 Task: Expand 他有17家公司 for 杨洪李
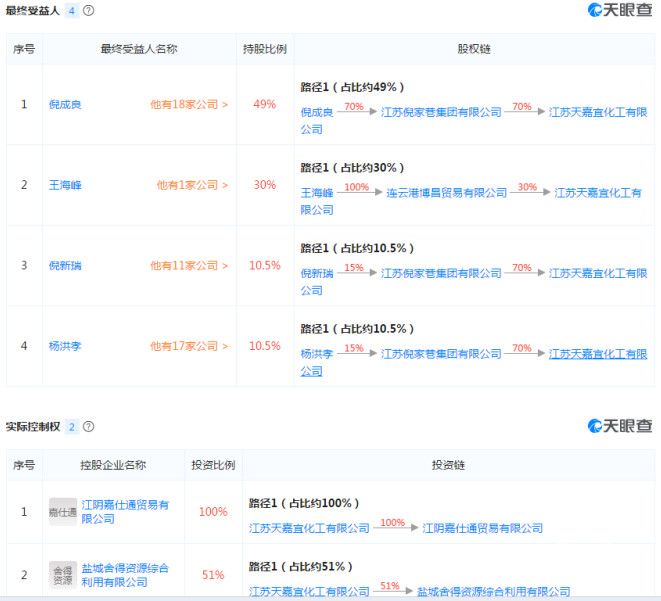point(189,346)
